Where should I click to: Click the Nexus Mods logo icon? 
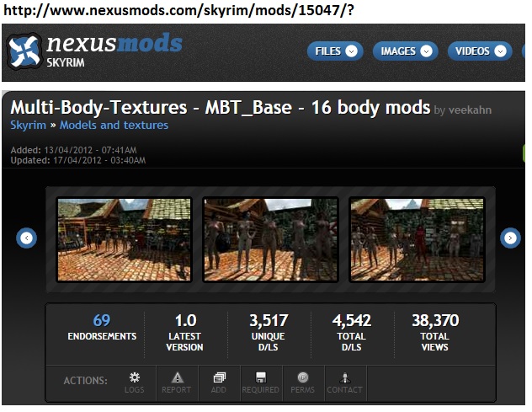[24, 51]
